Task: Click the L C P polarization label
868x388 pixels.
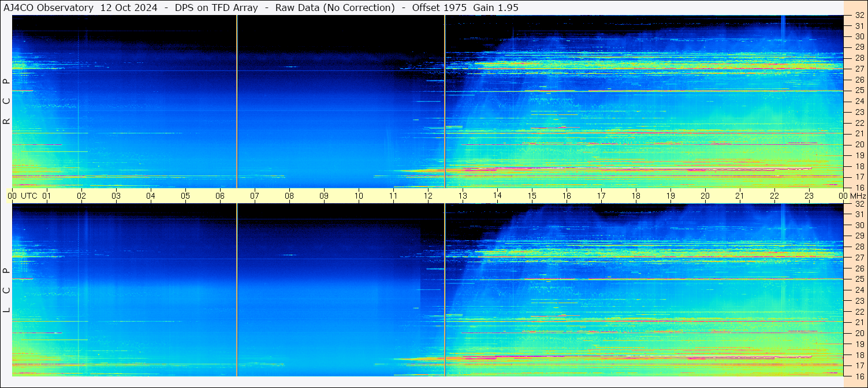Action: click(6, 290)
